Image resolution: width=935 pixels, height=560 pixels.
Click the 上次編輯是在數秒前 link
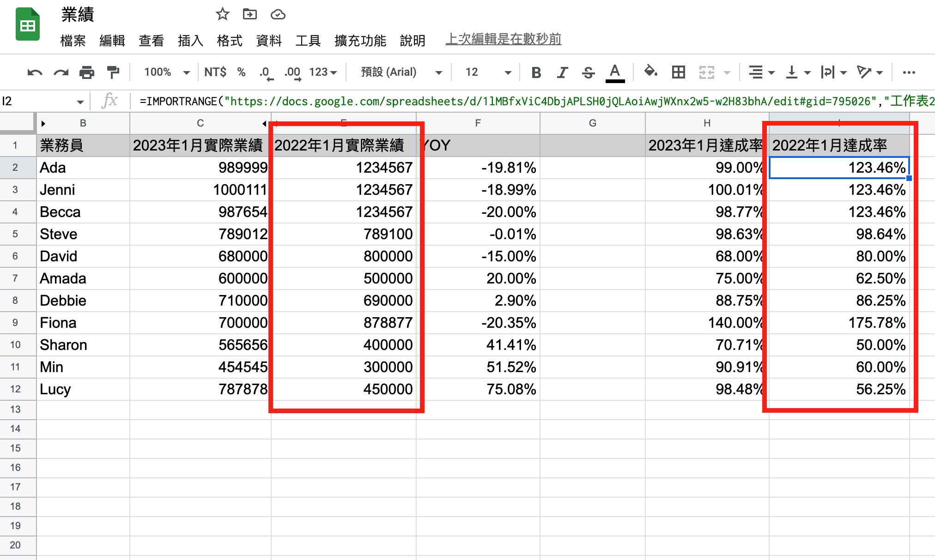[x=504, y=39]
